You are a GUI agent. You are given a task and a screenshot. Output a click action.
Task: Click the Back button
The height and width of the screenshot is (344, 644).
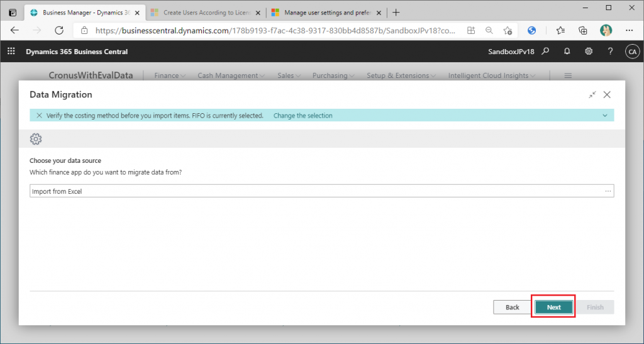point(512,307)
